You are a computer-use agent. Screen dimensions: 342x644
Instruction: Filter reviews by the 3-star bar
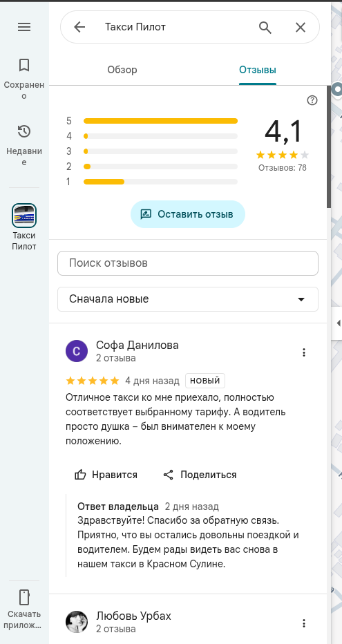tap(152, 151)
